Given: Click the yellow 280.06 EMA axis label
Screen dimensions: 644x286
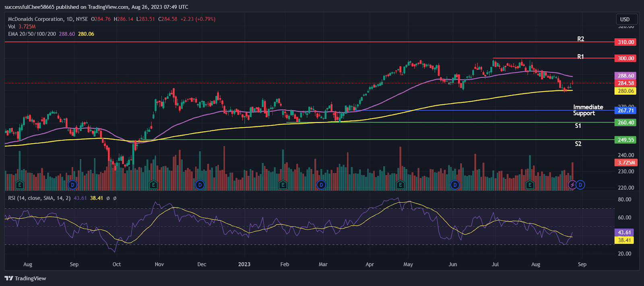Looking at the screenshot, I should pos(626,91).
